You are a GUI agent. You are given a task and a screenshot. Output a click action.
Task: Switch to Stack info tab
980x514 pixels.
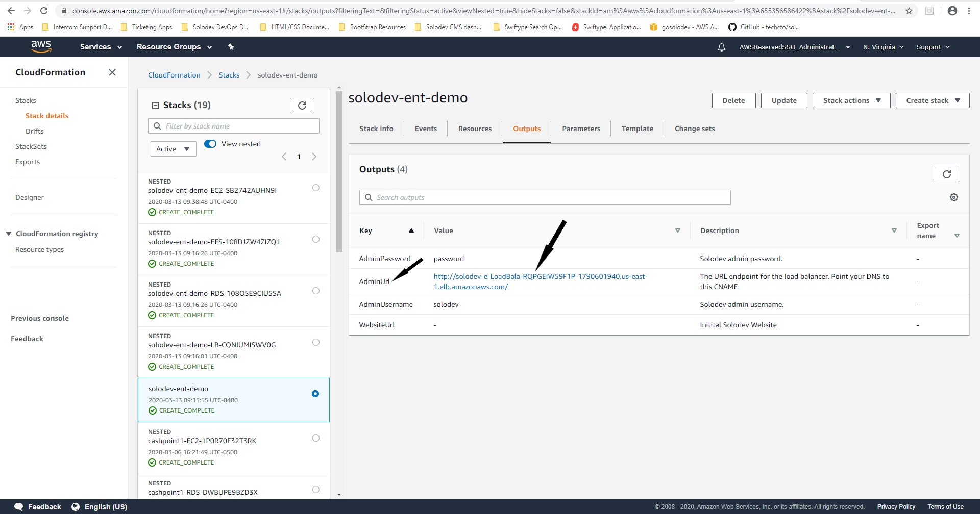tap(376, 128)
